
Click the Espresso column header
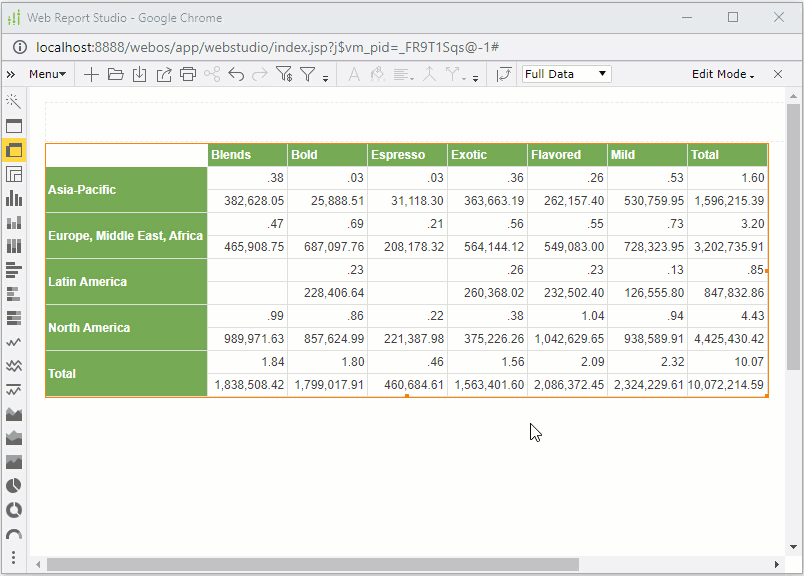click(x=407, y=155)
